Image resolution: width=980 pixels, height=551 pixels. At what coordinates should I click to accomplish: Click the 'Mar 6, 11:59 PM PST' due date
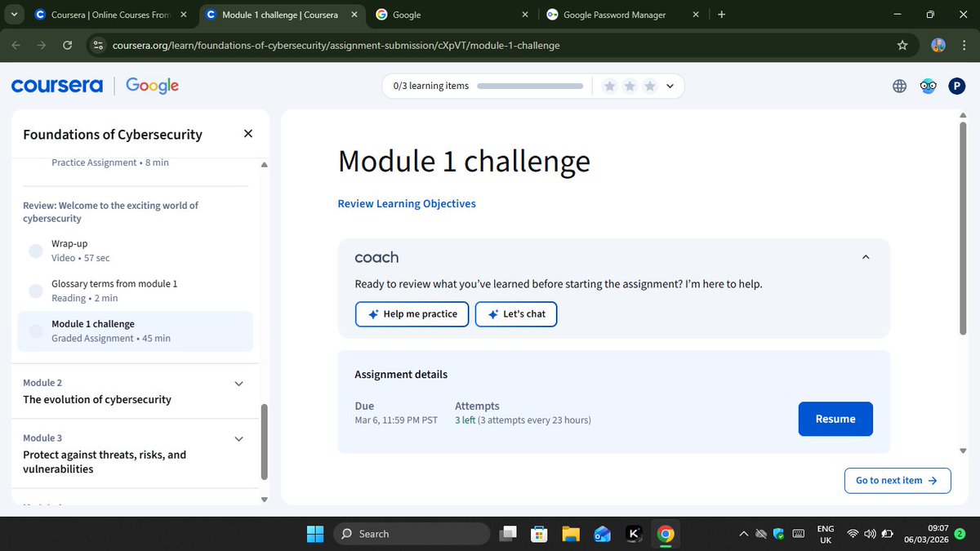[x=396, y=420]
